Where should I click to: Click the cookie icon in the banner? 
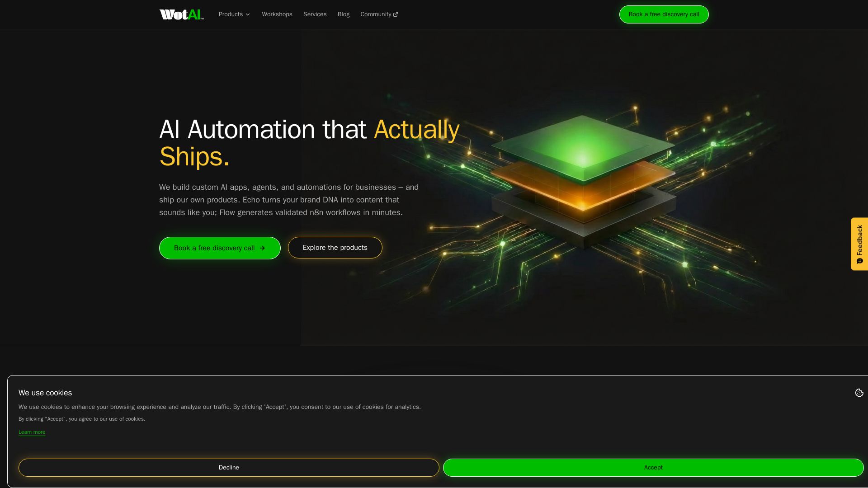point(859,393)
